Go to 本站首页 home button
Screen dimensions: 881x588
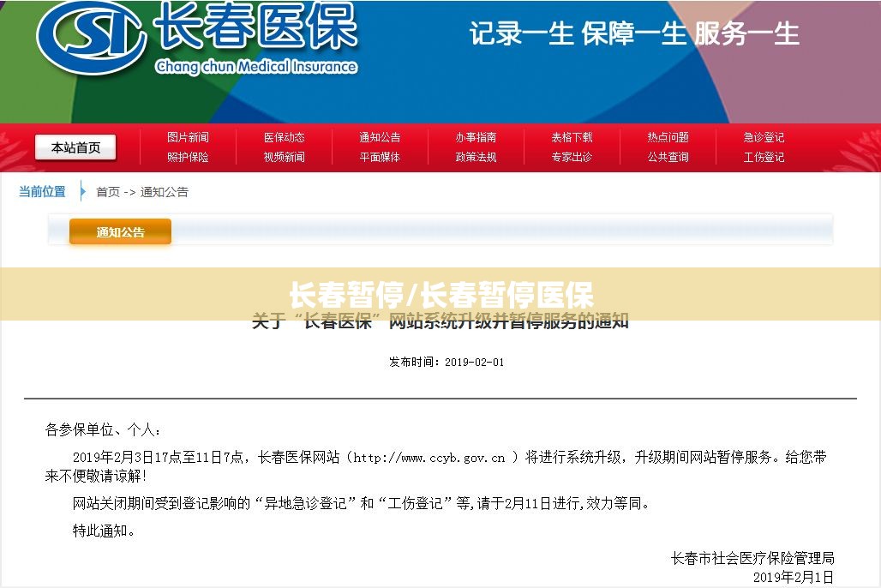point(75,147)
